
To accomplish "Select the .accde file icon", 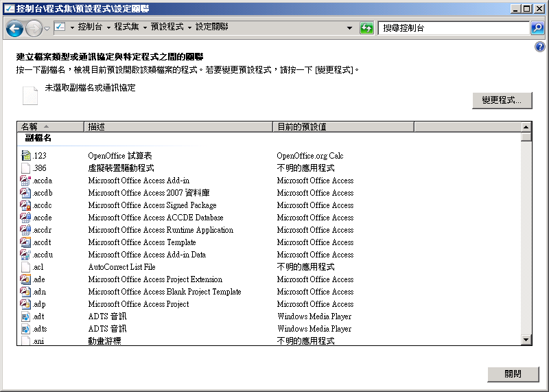I will pos(25,218).
